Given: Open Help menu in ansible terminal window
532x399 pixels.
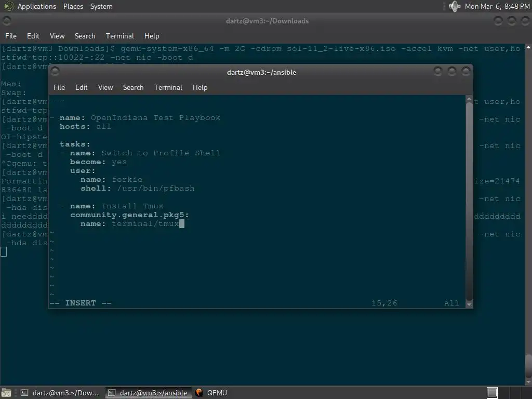Looking at the screenshot, I should pos(200,87).
